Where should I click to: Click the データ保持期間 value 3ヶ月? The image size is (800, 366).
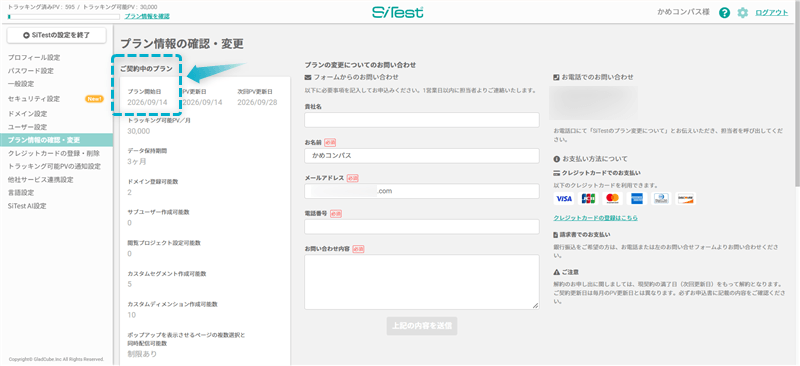137,162
